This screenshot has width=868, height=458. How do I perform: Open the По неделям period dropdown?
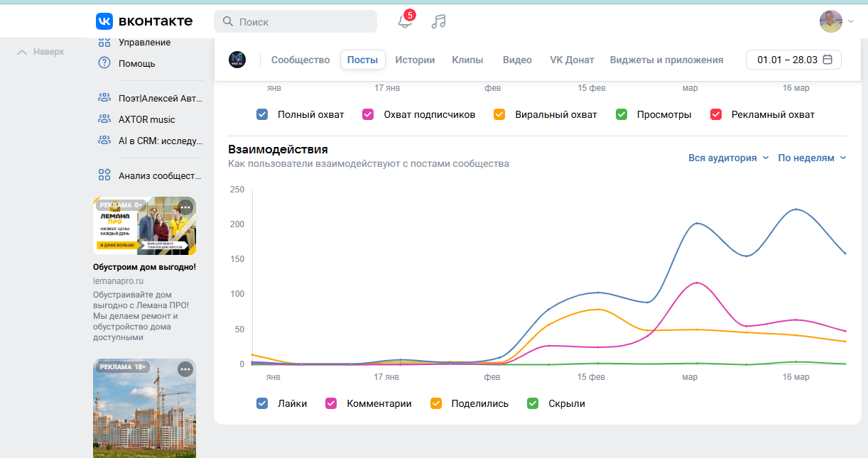click(x=812, y=158)
